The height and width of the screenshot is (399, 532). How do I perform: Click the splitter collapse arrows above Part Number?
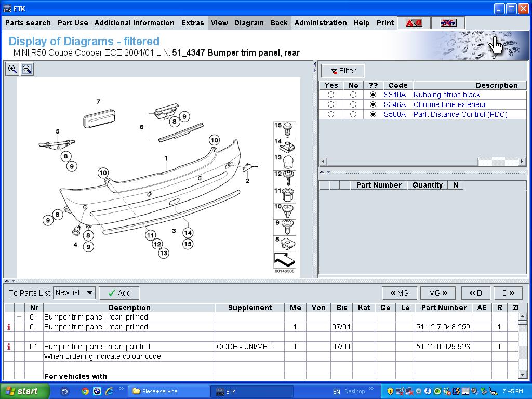325,172
